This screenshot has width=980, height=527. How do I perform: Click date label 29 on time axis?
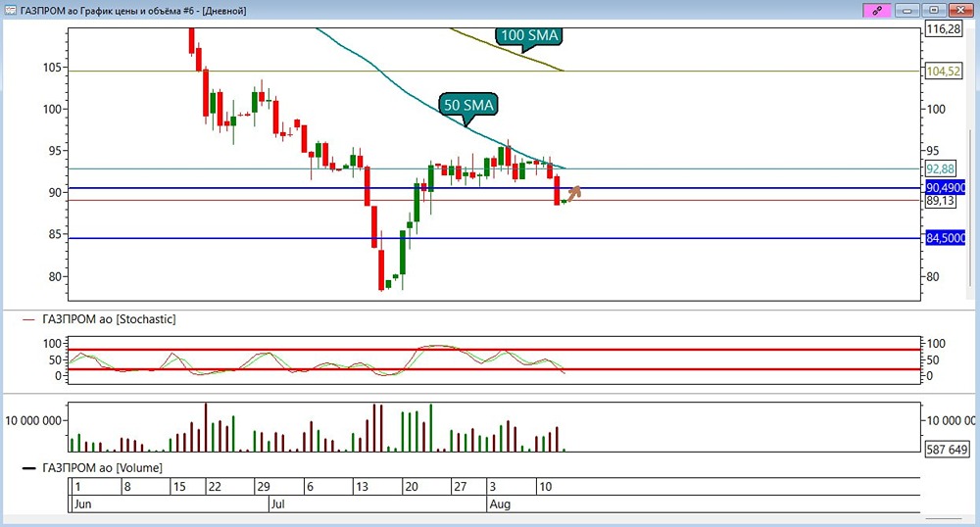(x=263, y=487)
